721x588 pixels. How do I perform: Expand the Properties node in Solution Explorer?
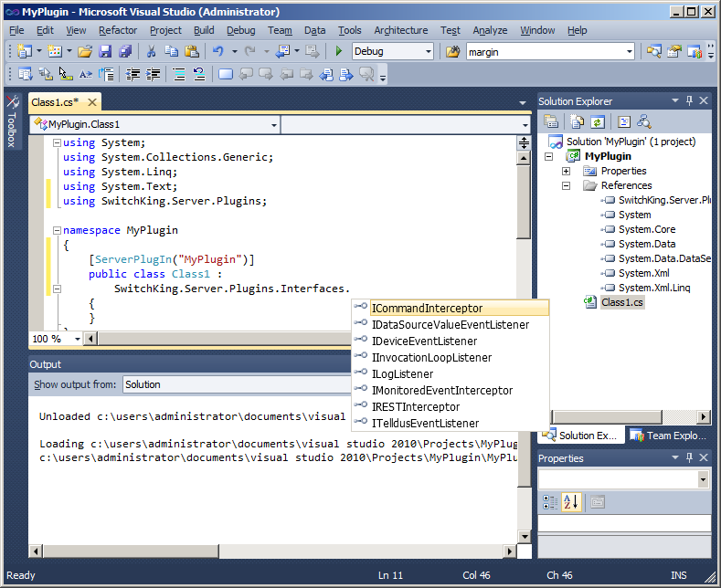pyautogui.click(x=566, y=171)
